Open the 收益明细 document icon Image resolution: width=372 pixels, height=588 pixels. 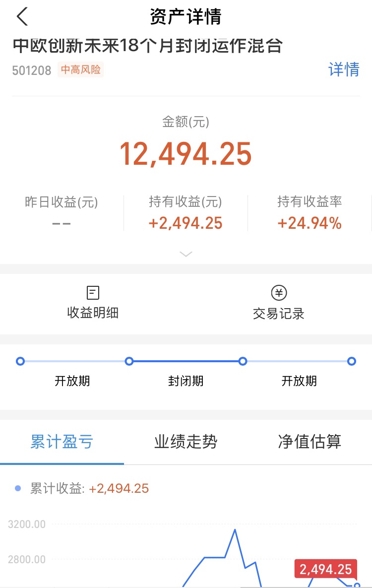[x=93, y=293]
